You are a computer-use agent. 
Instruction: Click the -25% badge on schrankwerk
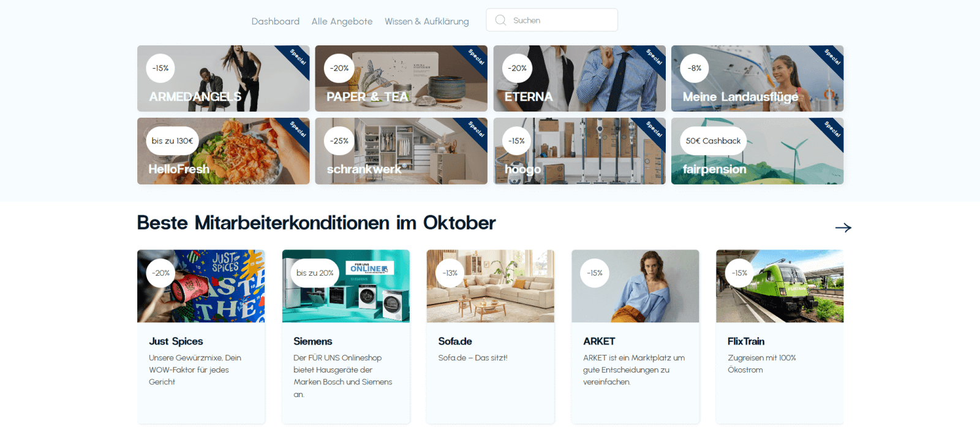pos(339,141)
